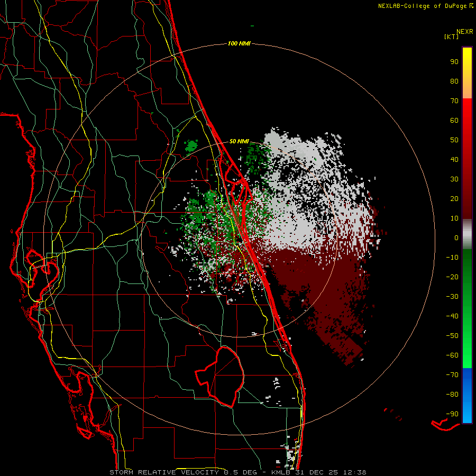This screenshot has height=476, width=476.
Task: Select the -60 knot scale label
Action: [x=452, y=355]
